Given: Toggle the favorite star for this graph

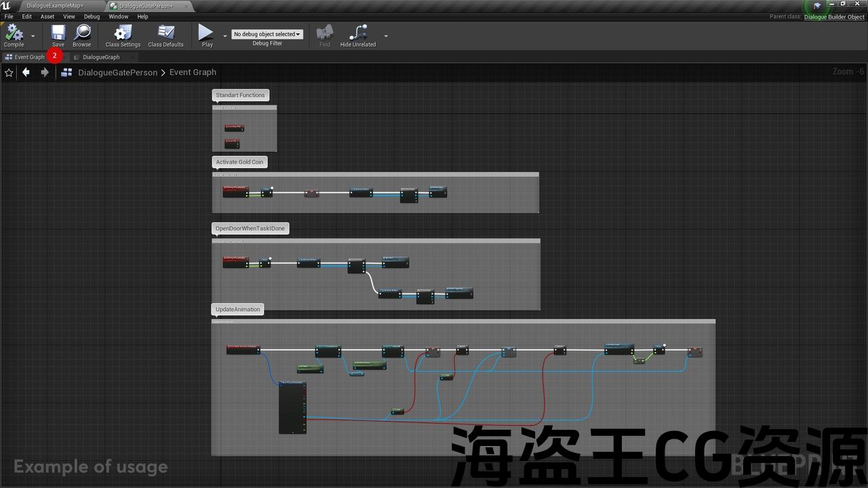Looking at the screenshot, I should coord(9,73).
